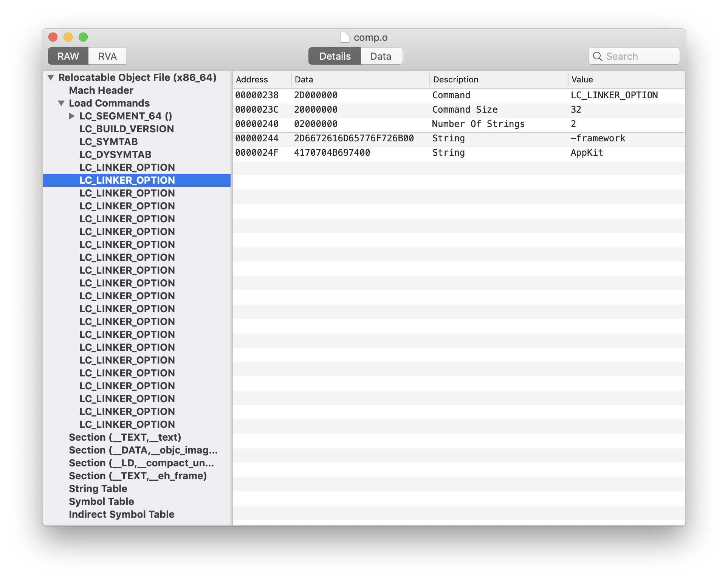This screenshot has width=728, height=582.
Task: Open the LC_SYMTAB load command
Action: pos(108,142)
